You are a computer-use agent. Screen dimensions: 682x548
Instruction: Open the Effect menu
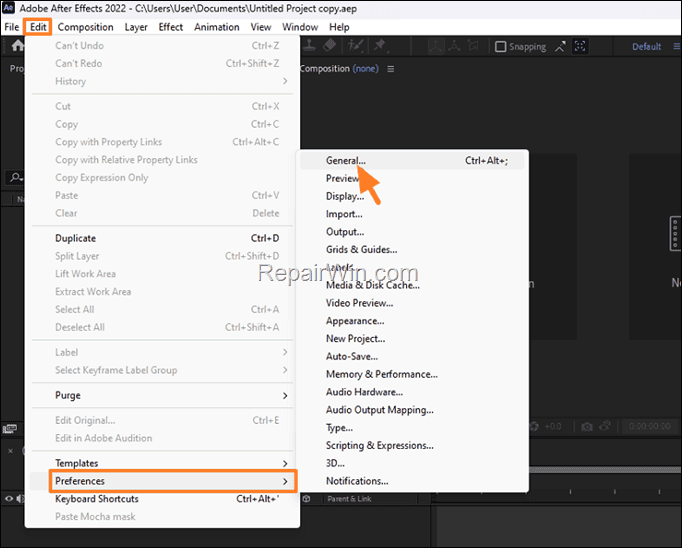pyautogui.click(x=170, y=27)
